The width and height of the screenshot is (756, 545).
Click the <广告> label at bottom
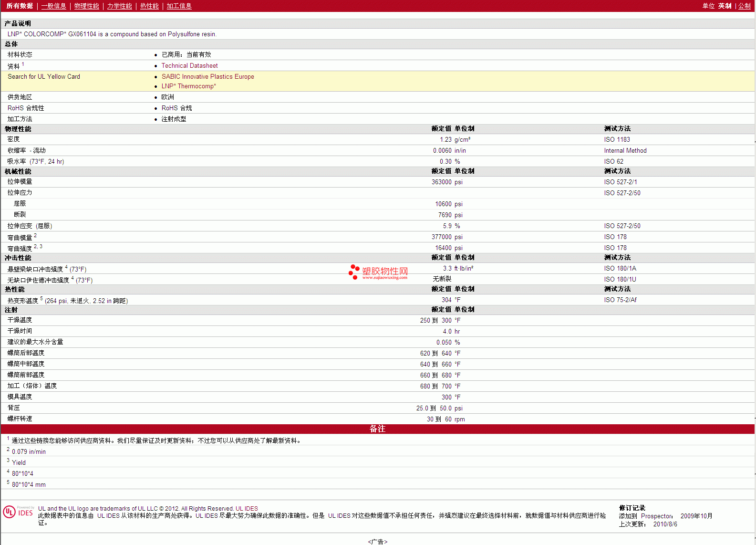378,542
